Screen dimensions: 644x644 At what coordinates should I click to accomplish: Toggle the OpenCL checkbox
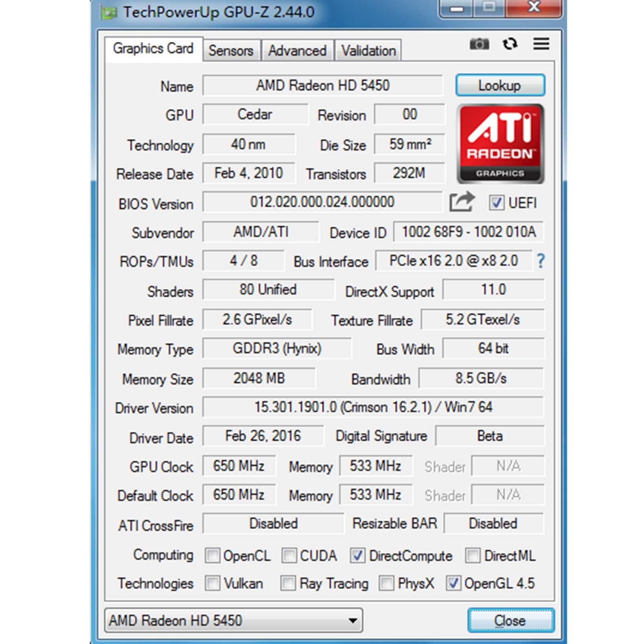pos(213,555)
